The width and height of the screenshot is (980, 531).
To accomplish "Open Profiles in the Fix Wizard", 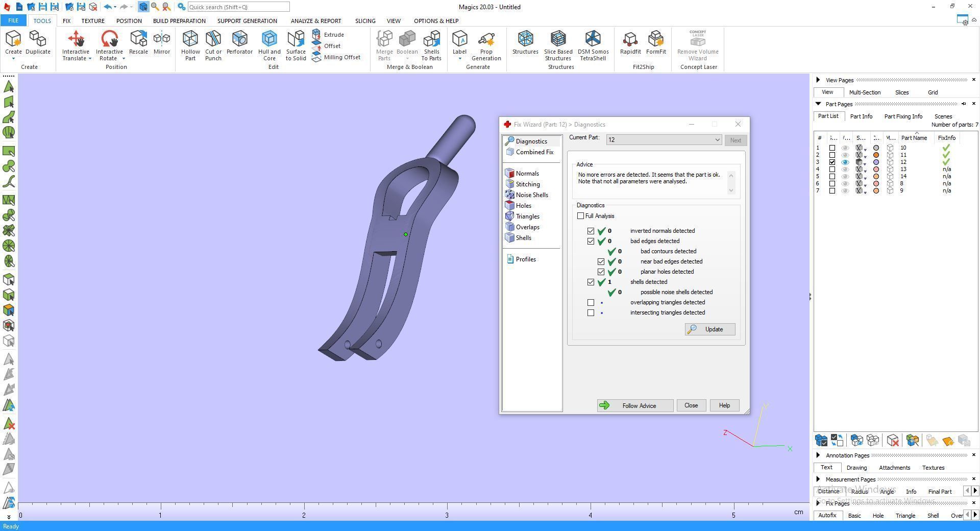I will click(521, 259).
